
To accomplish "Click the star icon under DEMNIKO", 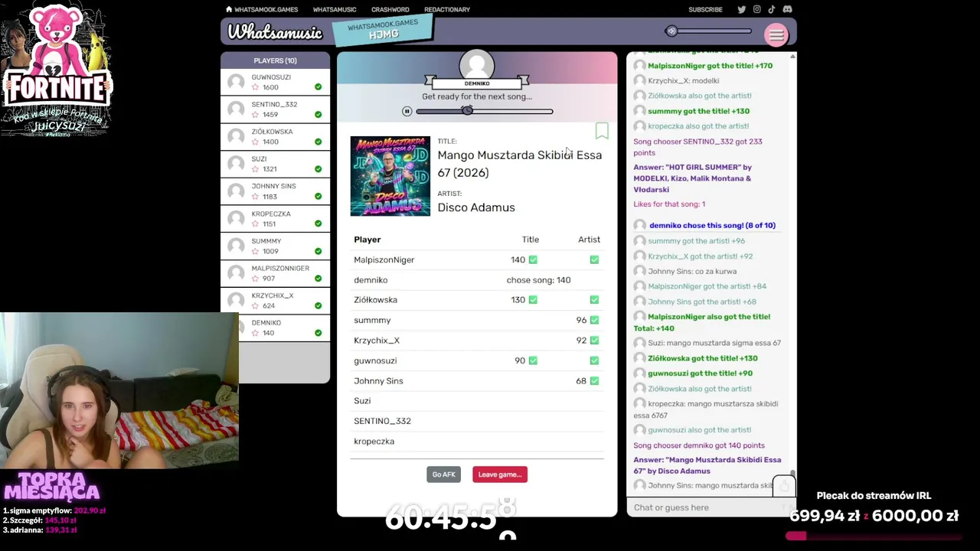I will (x=255, y=333).
